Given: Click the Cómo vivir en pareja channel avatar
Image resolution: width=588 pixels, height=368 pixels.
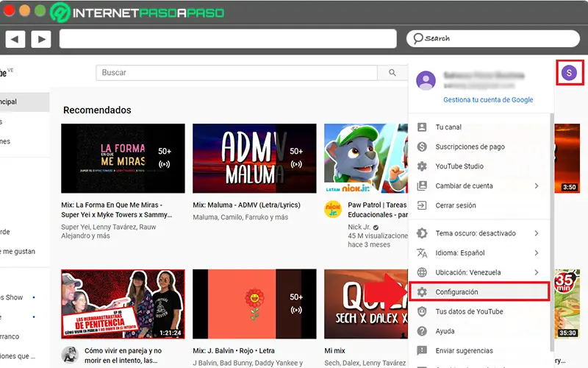Looking at the screenshot, I should point(70,355).
